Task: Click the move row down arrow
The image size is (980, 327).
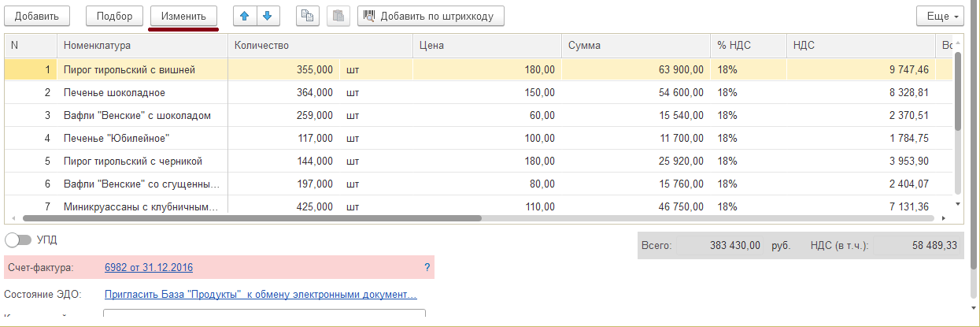Action: (x=268, y=16)
